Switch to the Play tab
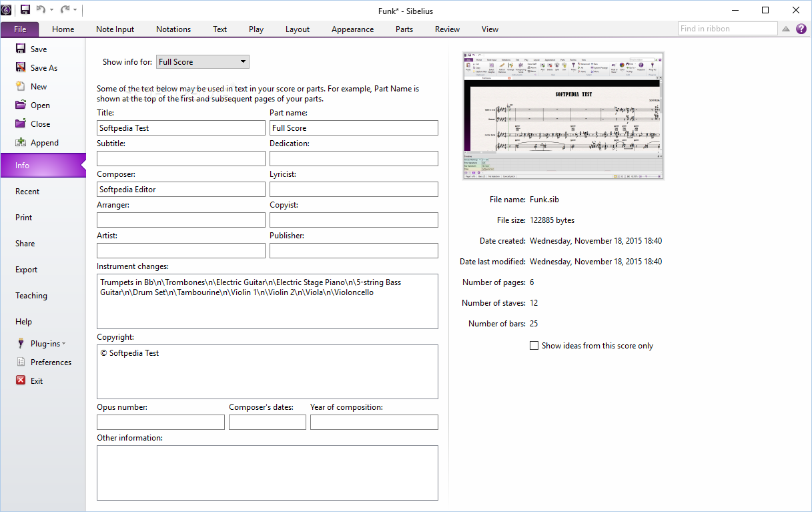The width and height of the screenshot is (812, 512). (x=256, y=29)
